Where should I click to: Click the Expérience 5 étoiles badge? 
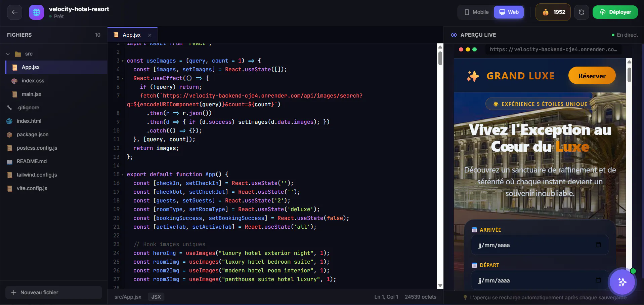coord(540,104)
